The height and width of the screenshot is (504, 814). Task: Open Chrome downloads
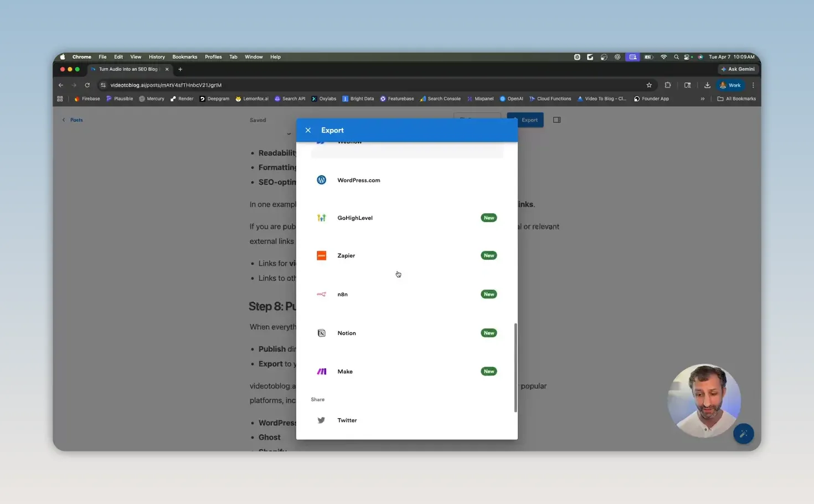707,85
